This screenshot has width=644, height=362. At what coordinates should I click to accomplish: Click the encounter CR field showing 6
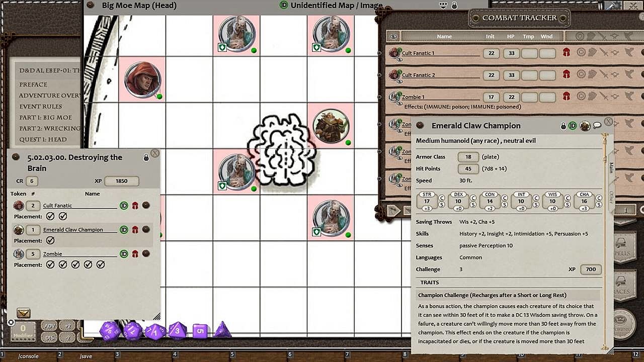click(32, 181)
